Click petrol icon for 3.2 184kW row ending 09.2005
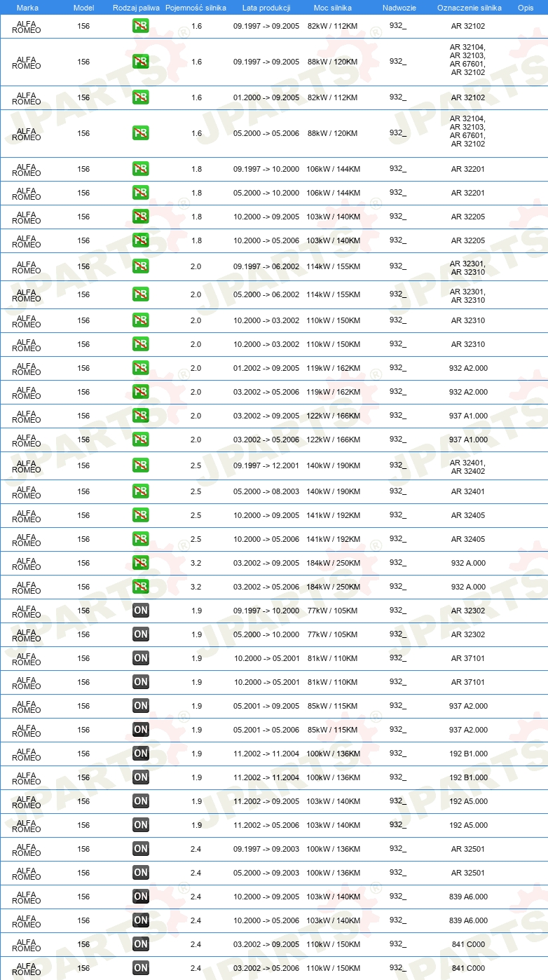548x980 pixels. point(140,563)
